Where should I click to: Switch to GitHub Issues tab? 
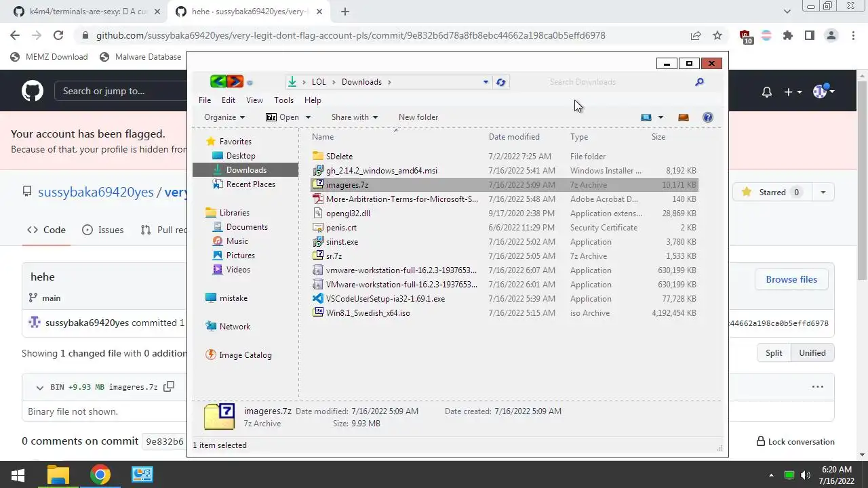click(x=103, y=230)
